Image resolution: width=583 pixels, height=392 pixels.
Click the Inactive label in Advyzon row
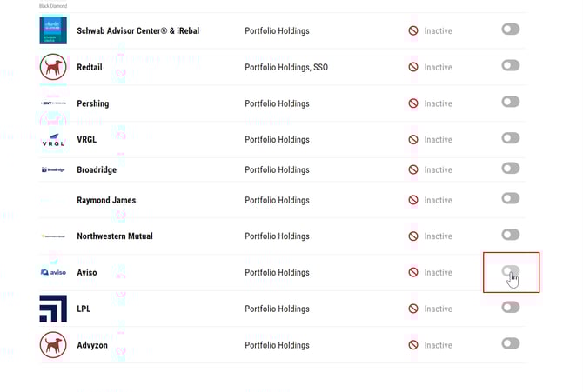(x=438, y=345)
